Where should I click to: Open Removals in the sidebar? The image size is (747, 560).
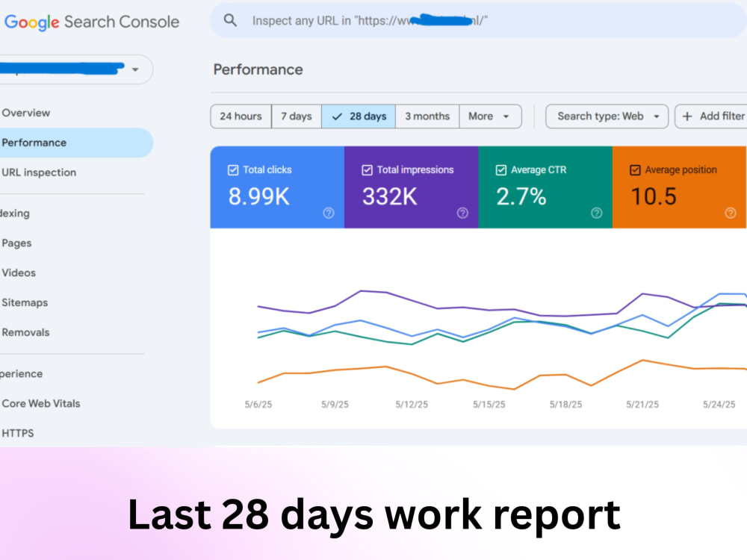tap(25, 332)
